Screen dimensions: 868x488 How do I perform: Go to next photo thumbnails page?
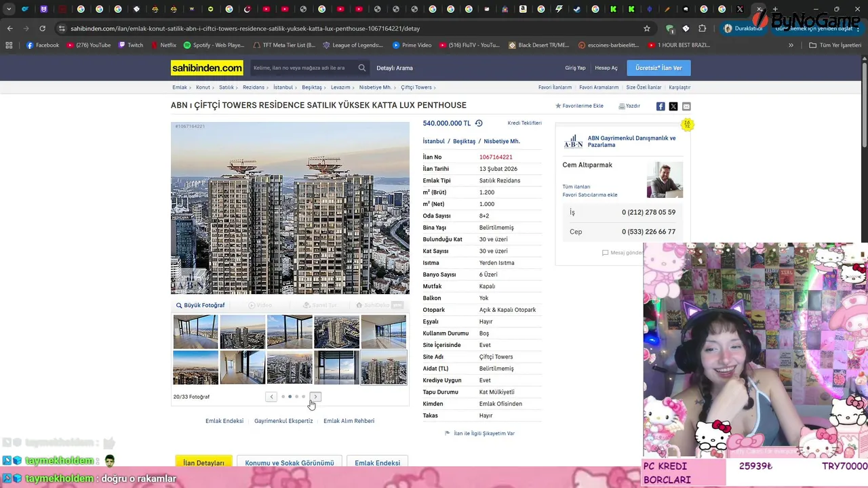point(315,396)
